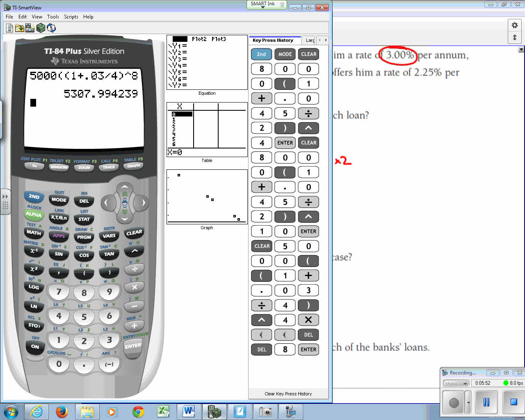Viewport: 525px width, 420px height.
Task: Click the negative (-) calculator key
Action: [109, 364]
